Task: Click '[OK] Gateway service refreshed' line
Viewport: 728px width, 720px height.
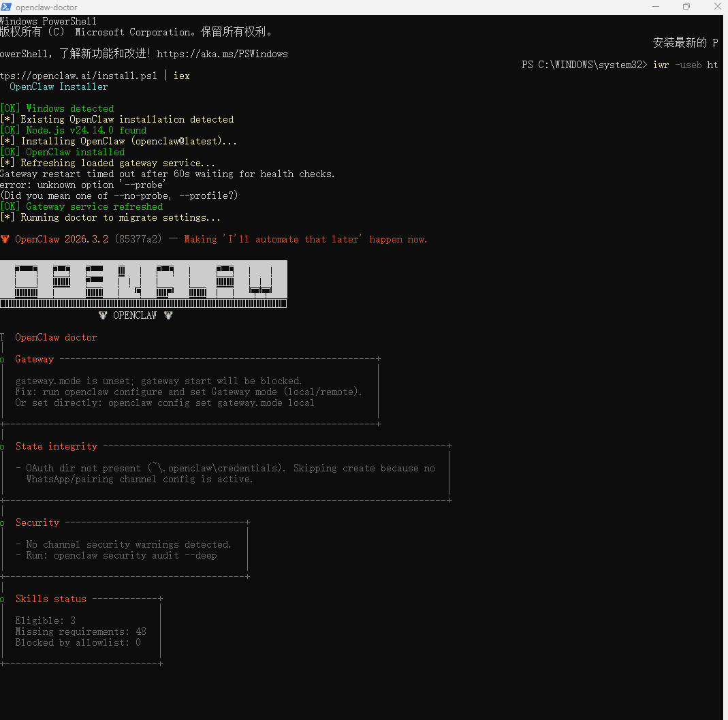Action: click(81, 206)
